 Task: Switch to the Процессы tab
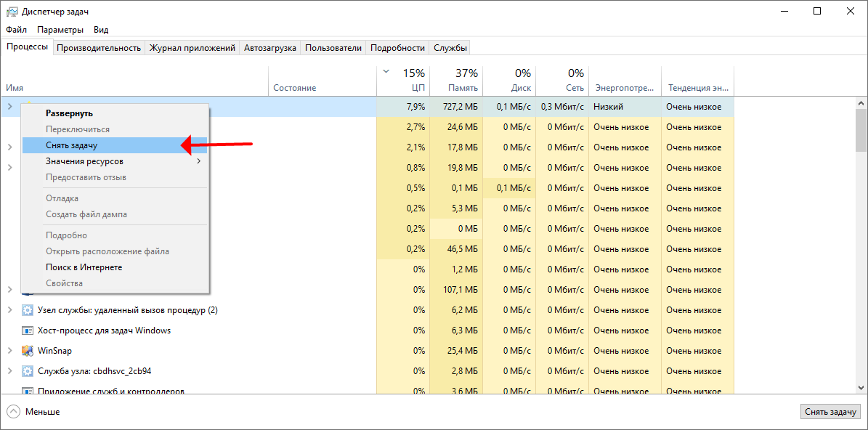pyautogui.click(x=28, y=47)
